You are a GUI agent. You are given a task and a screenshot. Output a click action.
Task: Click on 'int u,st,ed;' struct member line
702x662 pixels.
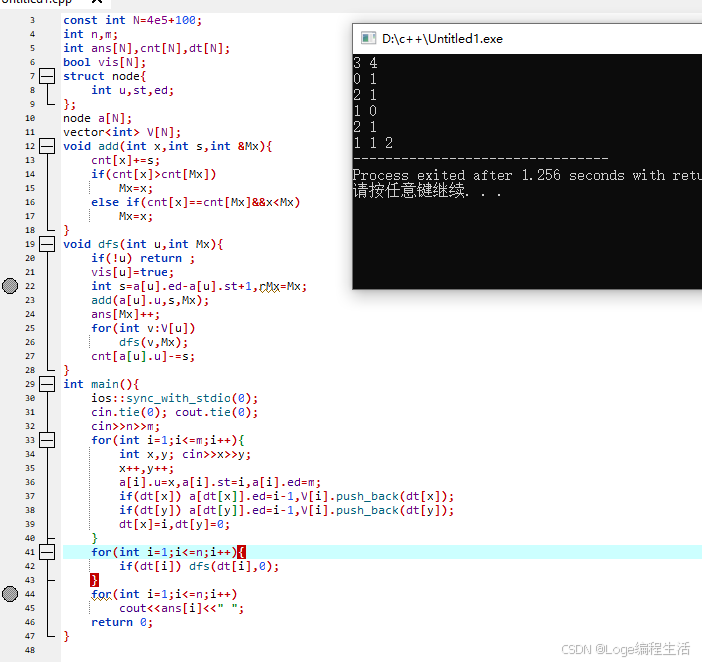(x=133, y=90)
